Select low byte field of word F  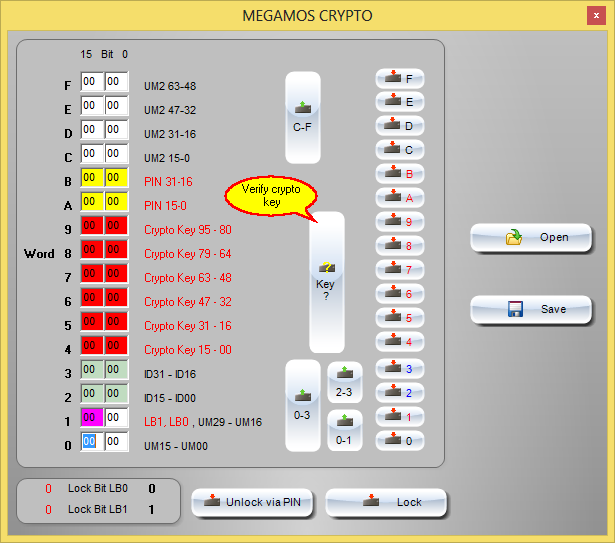coord(116,82)
